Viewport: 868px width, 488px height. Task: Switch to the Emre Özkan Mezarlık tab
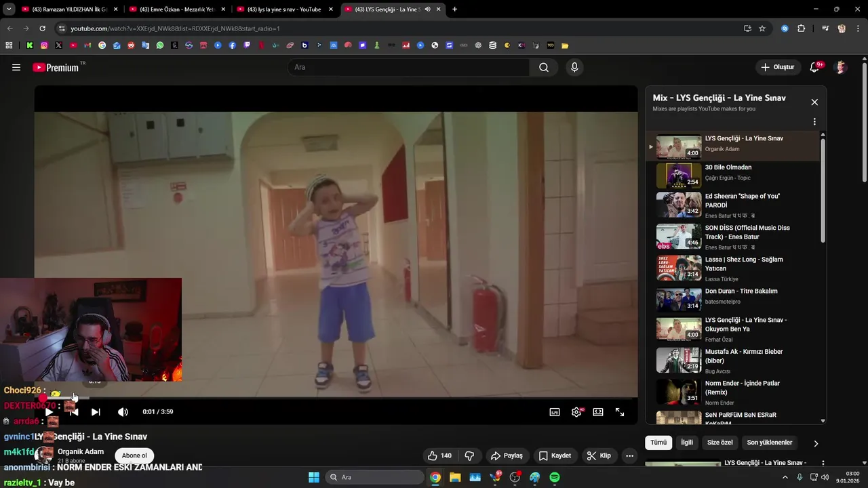coord(176,9)
